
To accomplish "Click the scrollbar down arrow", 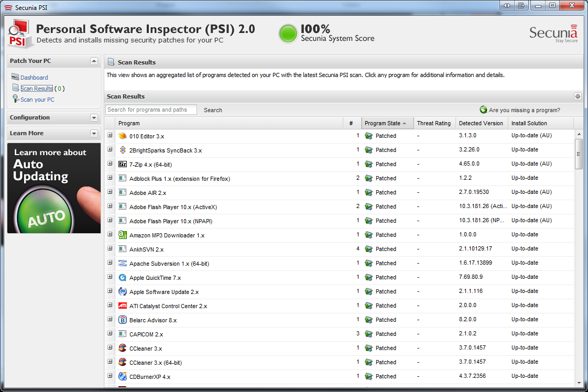I will click(579, 383).
